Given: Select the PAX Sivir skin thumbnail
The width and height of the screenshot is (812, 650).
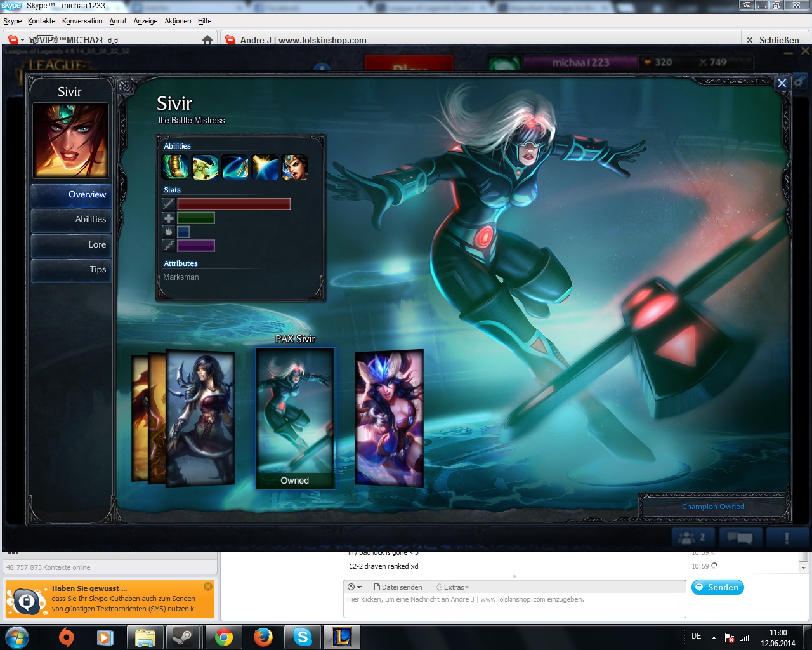Looking at the screenshot, I should pos(295,418).
